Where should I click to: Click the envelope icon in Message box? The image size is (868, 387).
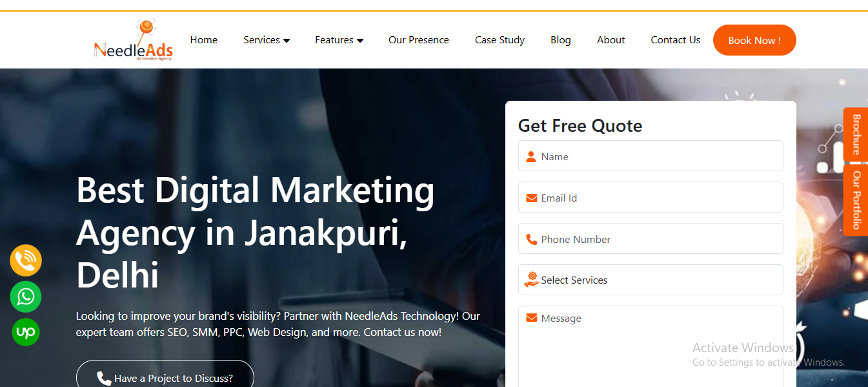point(532,318)
